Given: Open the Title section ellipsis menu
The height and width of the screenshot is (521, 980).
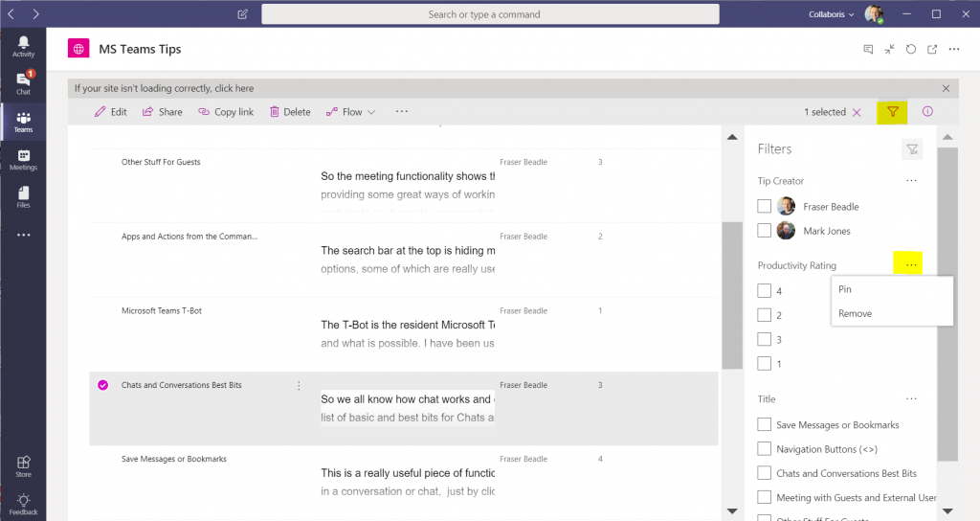Looking at the screenshot, I should [x=911, y=399].
